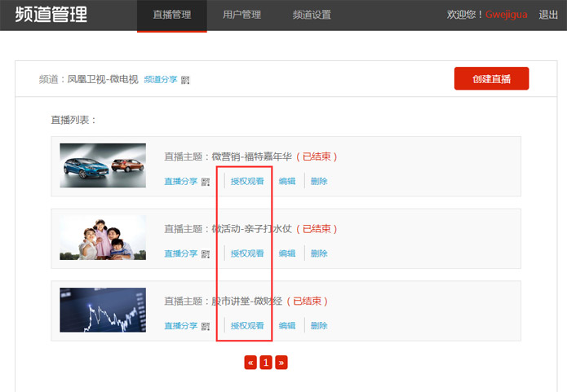Open the 频道设置 tab
This screenshot has height=392, width=567.
click(x=312, y=15)
